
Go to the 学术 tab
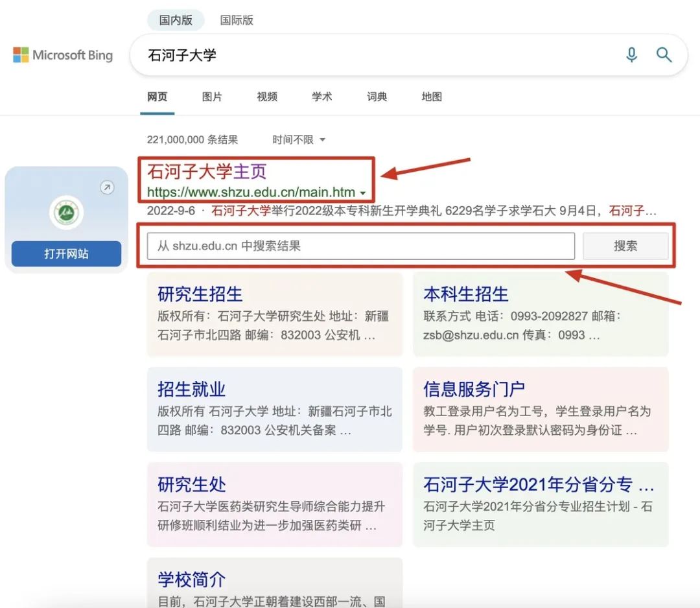[322, 97]
